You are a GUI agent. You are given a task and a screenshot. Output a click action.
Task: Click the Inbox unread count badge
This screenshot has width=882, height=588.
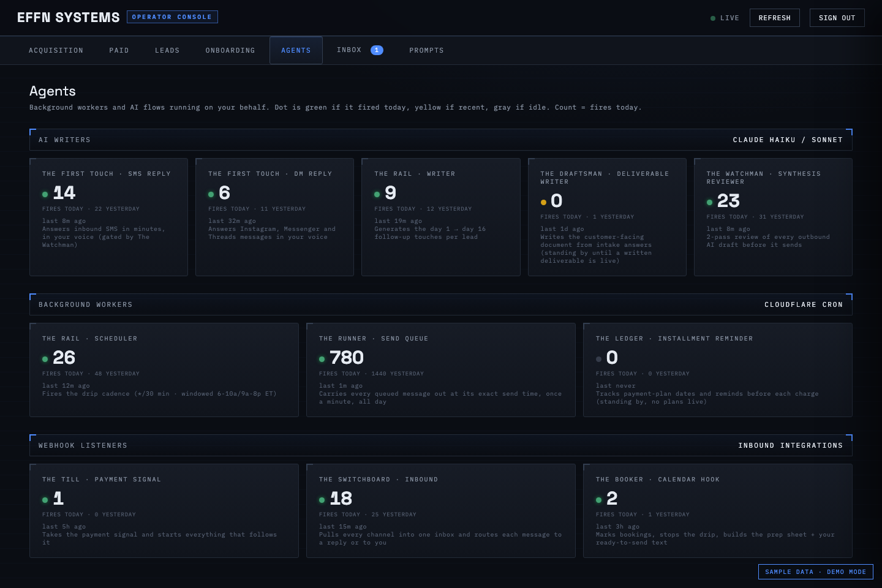[x=377, y=50]
